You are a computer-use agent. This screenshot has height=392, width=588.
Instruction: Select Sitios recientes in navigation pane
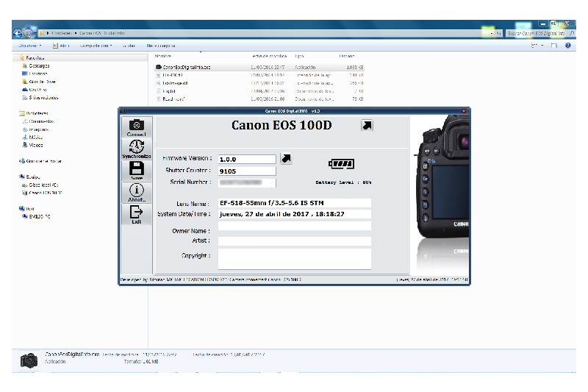40,98
